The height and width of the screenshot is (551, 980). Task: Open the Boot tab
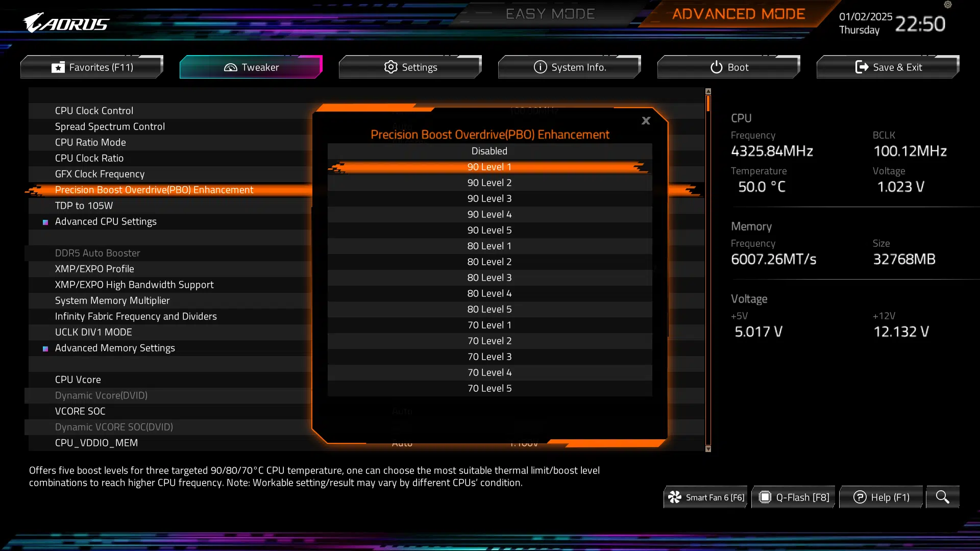coord(729,67)
